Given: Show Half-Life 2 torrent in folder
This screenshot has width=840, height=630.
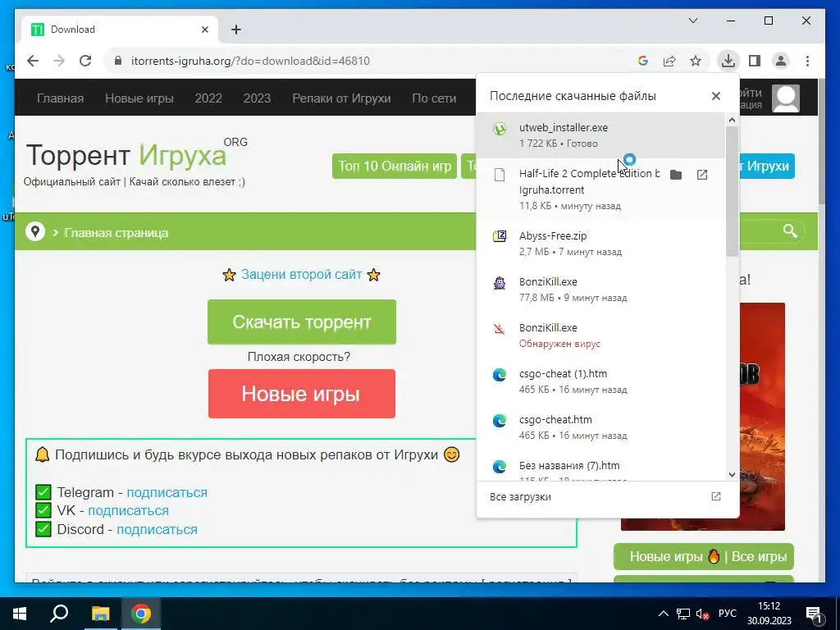Looking at the screenshot, I should (676, 175).
